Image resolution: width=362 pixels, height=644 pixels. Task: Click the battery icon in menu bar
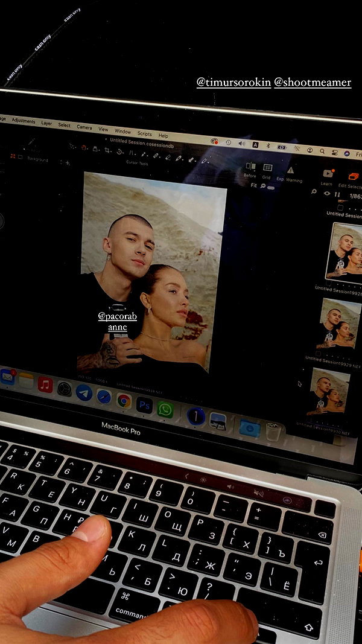pyautogui.click(x=282, y=147)
